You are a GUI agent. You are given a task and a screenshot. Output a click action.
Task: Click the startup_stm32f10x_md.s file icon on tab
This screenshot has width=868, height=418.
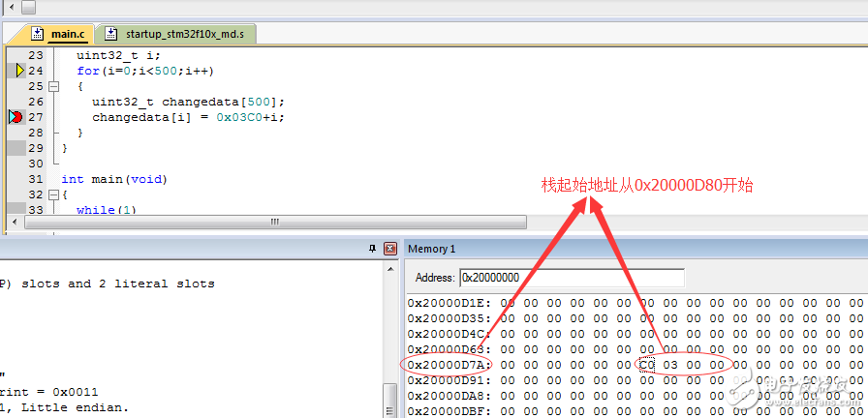point(111,34)
